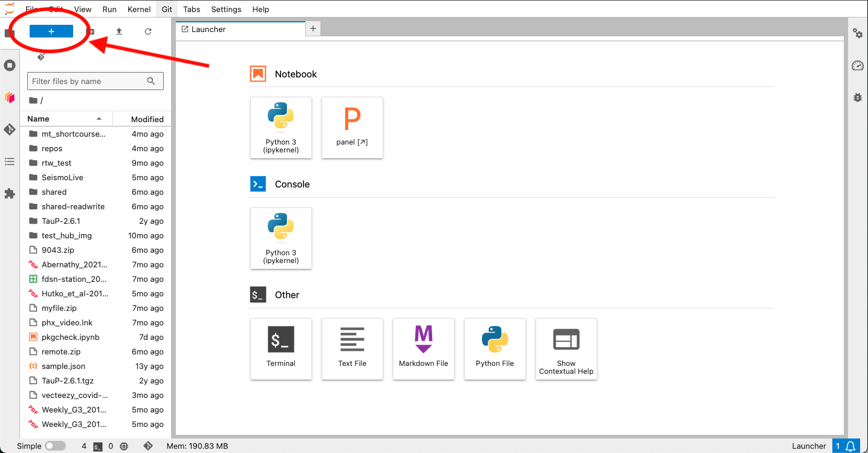Open the Extension Manager puzzle icon
Screen dimensions: 868x453
click(10, 194)
